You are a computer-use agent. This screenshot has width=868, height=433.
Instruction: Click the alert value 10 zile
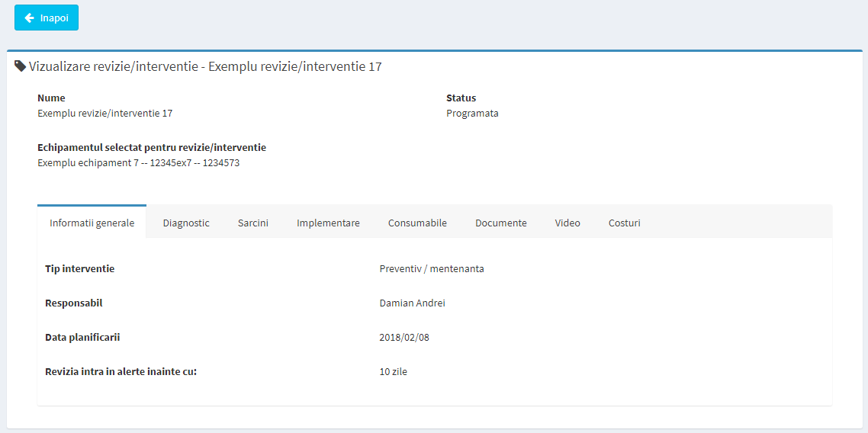click(394, 371)
